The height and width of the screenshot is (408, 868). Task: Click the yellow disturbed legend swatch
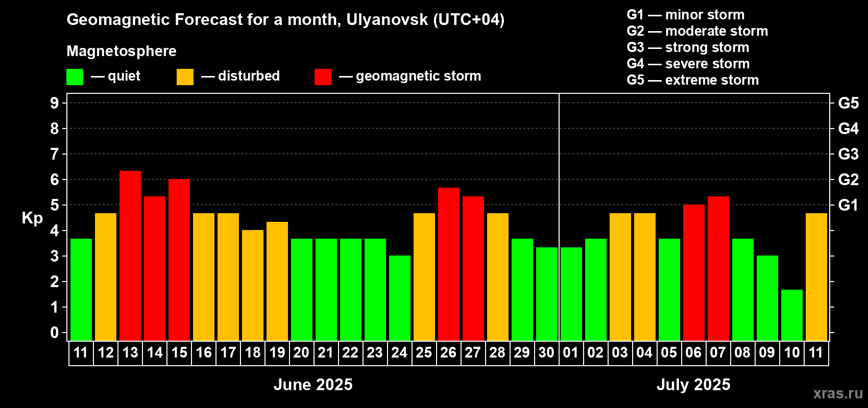[185, 77]
